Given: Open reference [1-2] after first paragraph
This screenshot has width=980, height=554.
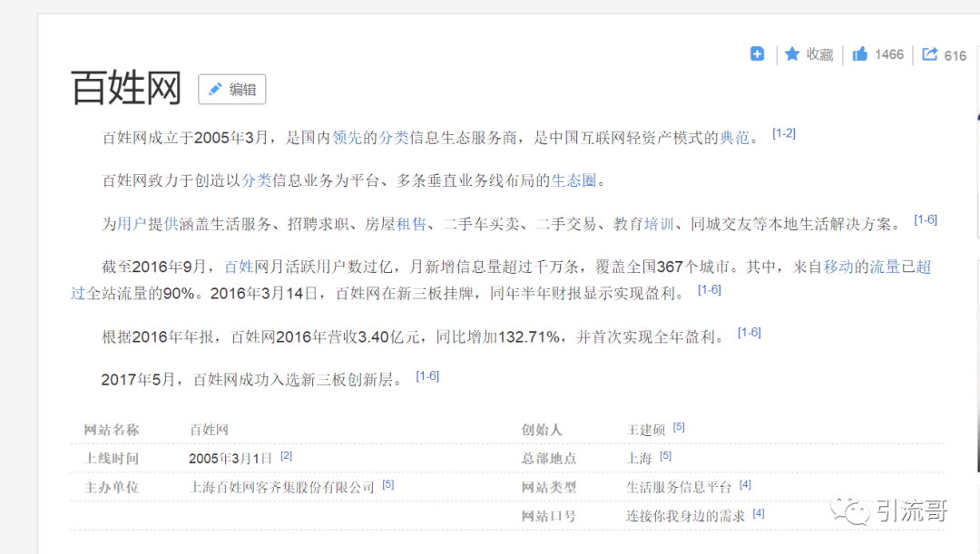Looking at the screenshot, I should [x=783, y=133].
